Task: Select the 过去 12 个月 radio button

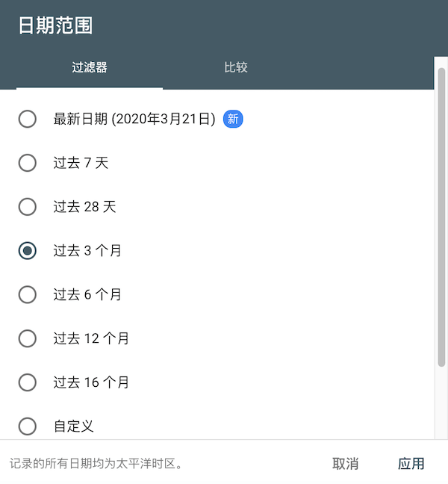Action: [x=28, y=338]
